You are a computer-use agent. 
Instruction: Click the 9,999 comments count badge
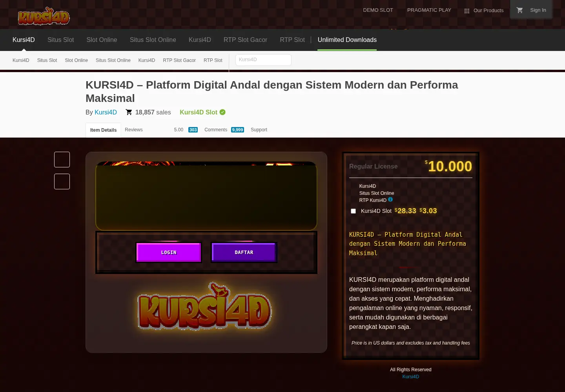(x=237, y=130)
